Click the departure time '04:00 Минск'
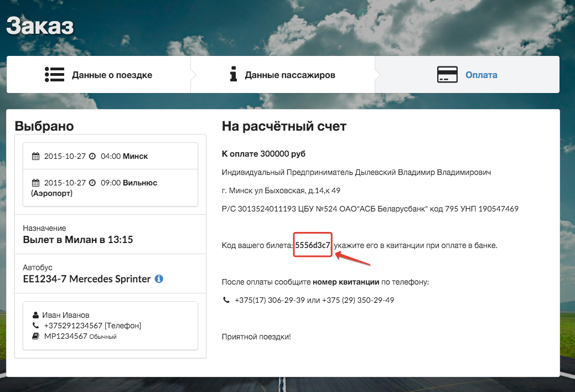This screenshot has width=575, height=392. 125,156
